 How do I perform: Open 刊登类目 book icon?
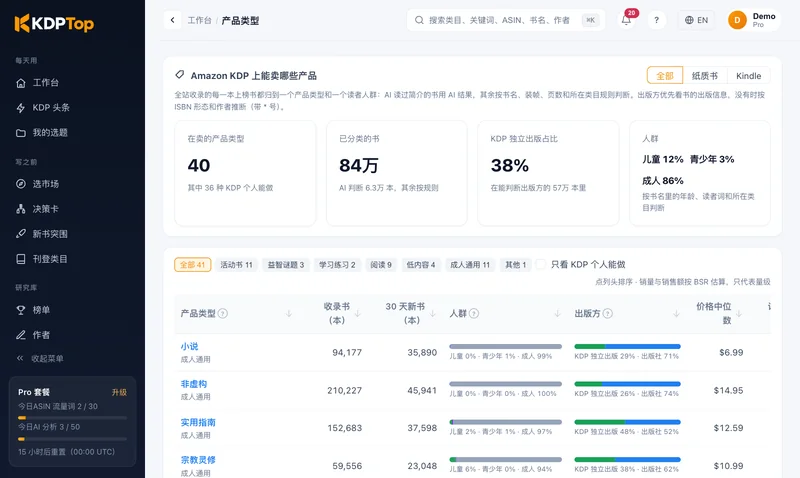tap(21, 259)
